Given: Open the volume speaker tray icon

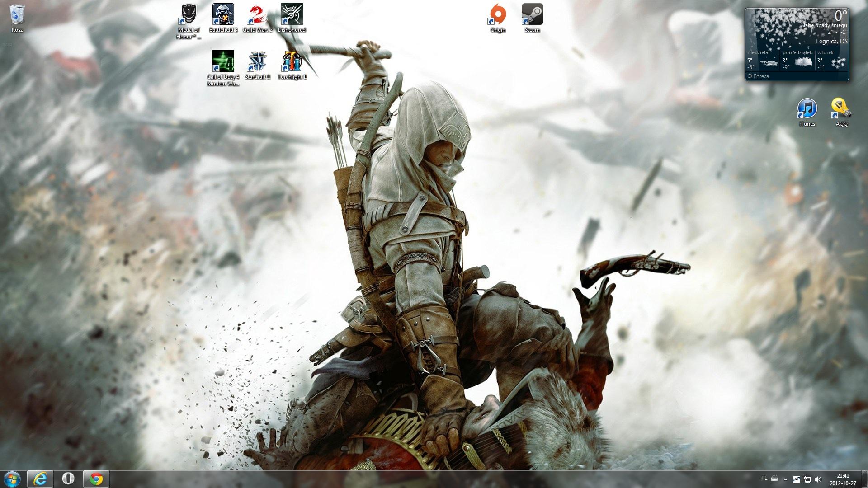Looking at the screenshot, I should 818,479.
